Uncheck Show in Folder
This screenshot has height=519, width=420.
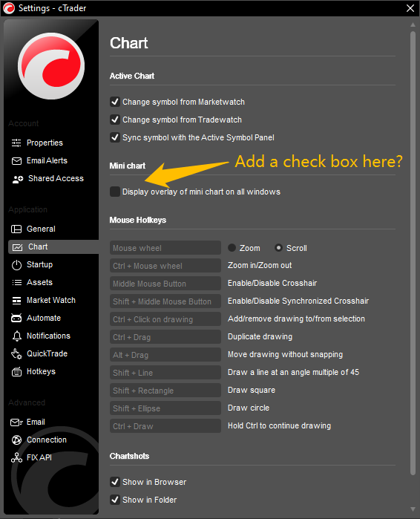point(115,500)
